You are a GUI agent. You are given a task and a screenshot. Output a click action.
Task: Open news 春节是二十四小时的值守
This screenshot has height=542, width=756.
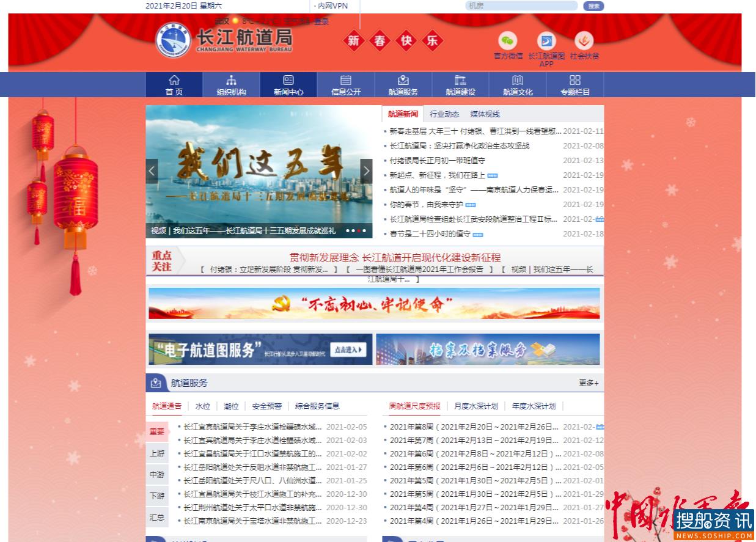pyautogui.click(x=430, y=234)
